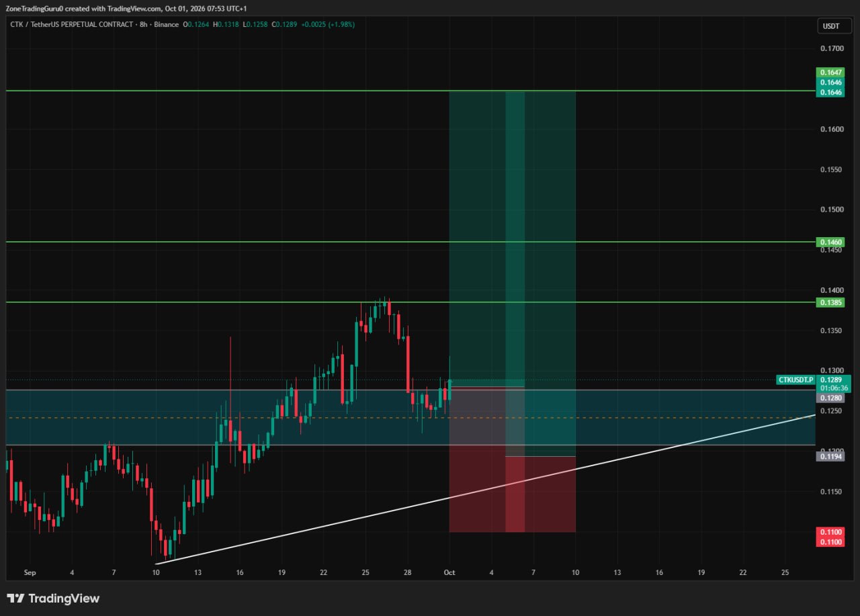Click the 28 date label on time axis
The width and height of the screenshot is (860, 616).
(407, 572)
